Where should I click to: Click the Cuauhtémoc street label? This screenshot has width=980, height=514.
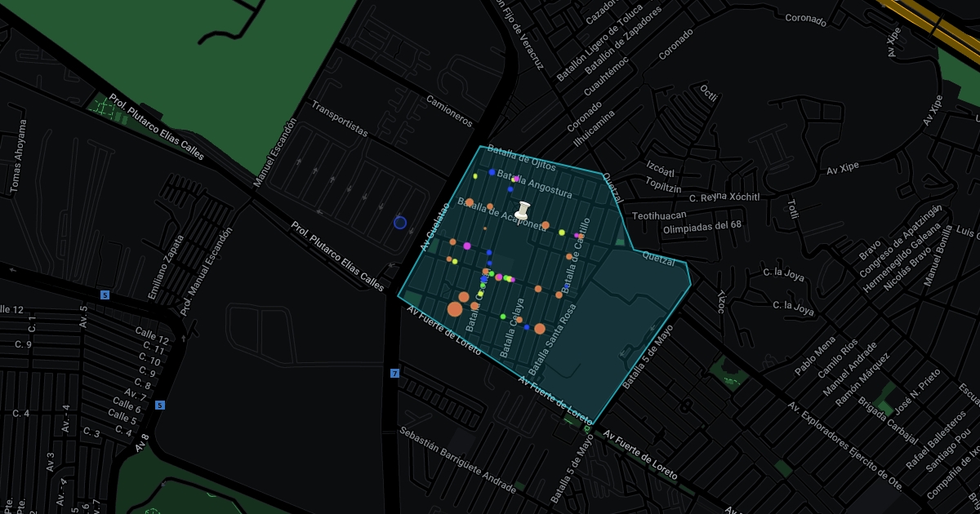pyautogui.click(x=605, y=76)
